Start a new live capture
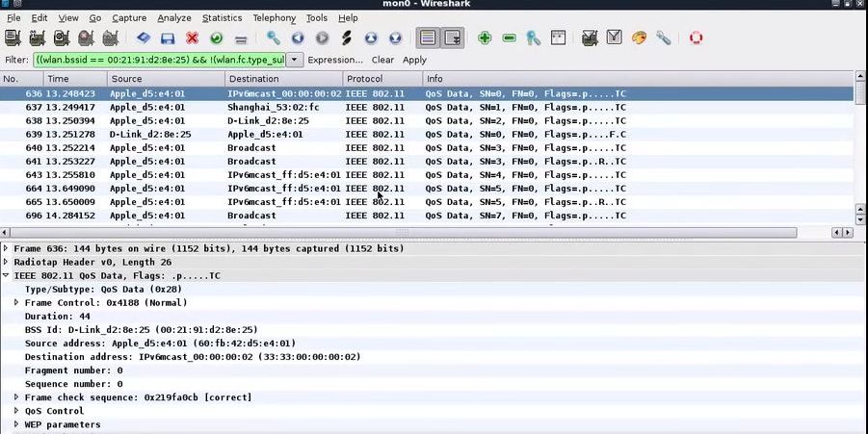This screenshot has width=868, height=434. (x=62, y=38)
